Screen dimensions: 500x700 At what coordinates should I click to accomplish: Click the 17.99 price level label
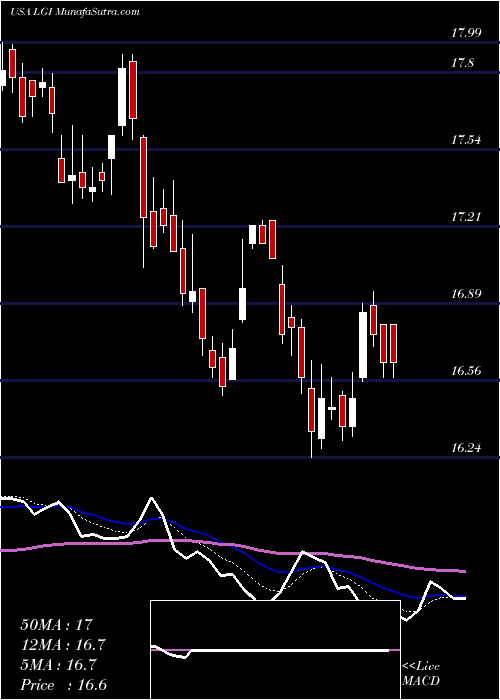click(x=466, y=32)
